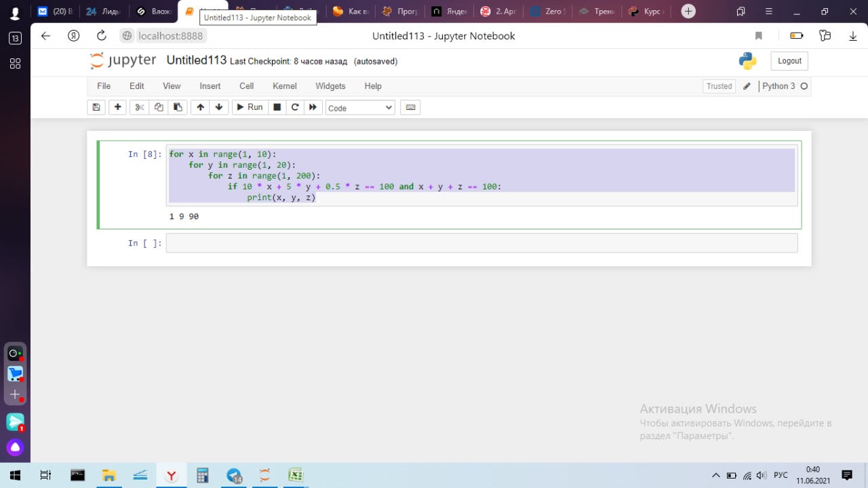Open browser downloads arrow icon
The height and width of the screenshot is (488, 868).
(853, 36)
